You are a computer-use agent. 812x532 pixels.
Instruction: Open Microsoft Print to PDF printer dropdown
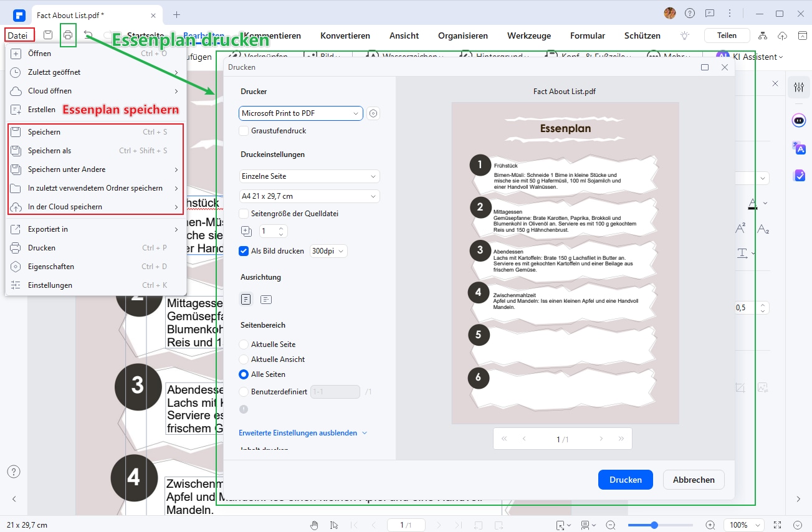(x=301, y=113)
